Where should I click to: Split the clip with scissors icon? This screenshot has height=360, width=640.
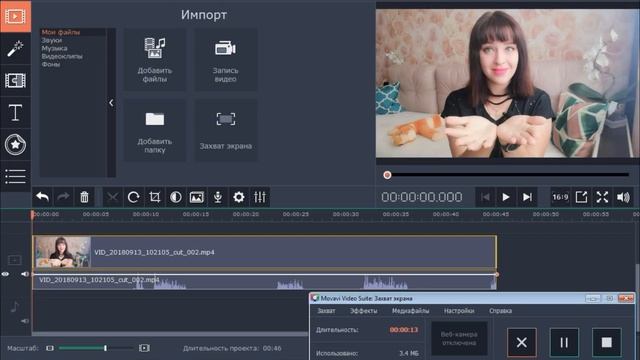click(x=112, y=198)
